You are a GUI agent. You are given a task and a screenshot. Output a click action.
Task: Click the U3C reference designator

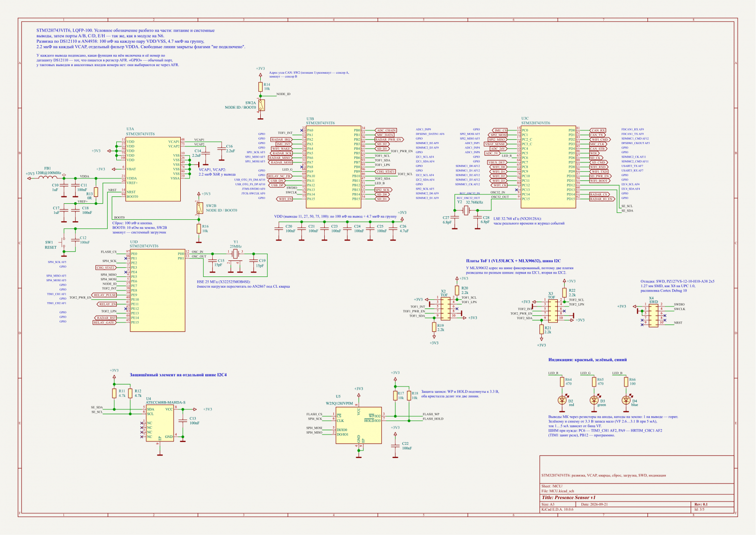(x=525, y=118)
